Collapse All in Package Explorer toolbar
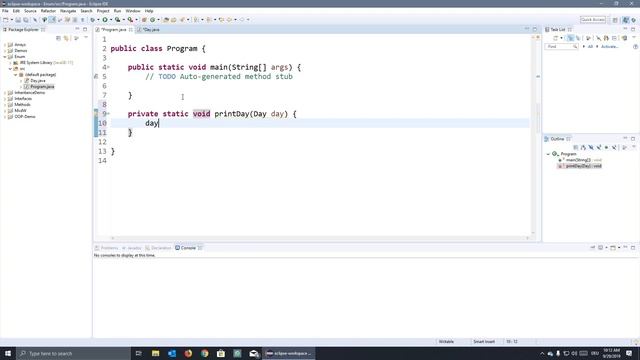Viewport: 640px width, 360px height. tap(58, 38)
